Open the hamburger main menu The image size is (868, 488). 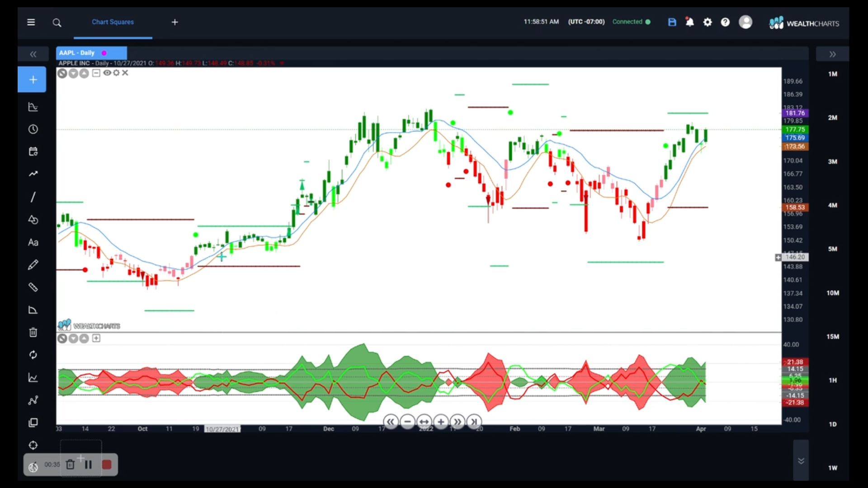coord(31,22)
